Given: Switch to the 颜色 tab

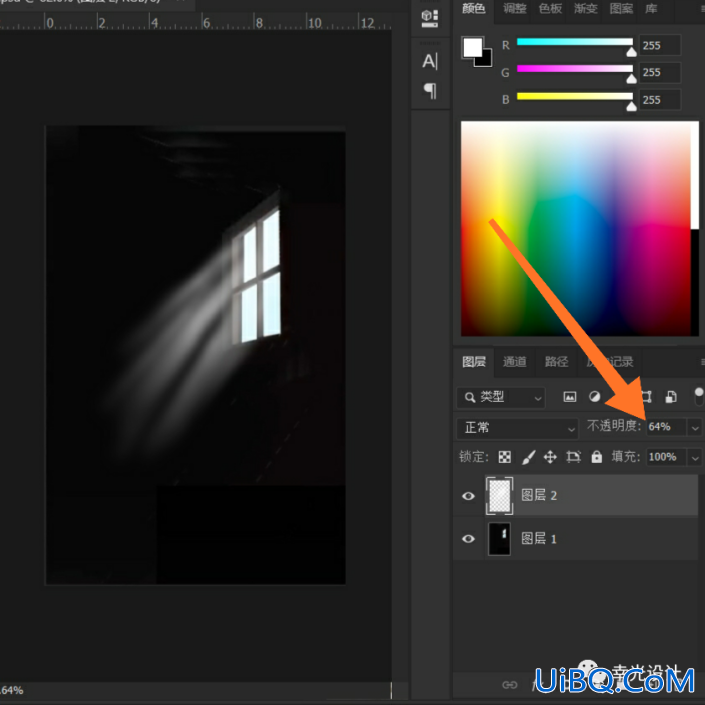Looking at the screenshot, I should 473,9.
